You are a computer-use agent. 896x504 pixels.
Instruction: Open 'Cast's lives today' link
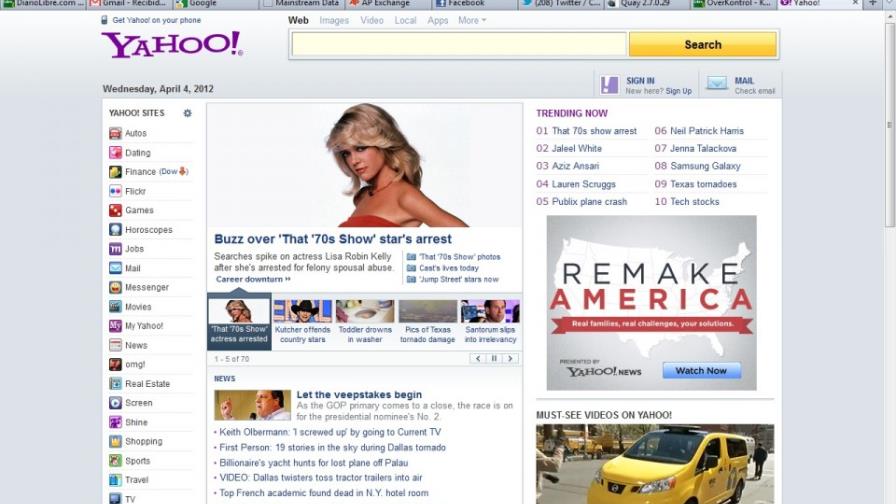coord(449,268)
